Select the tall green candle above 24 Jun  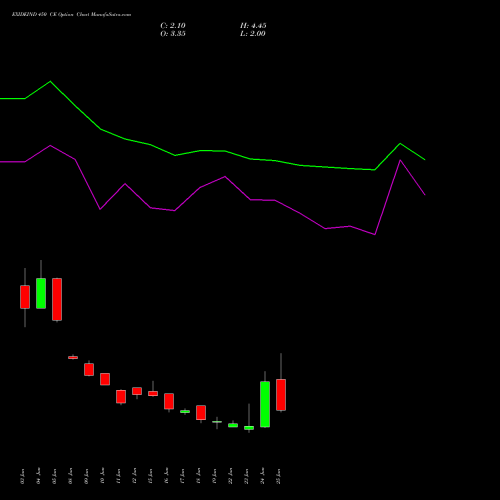point(265,404)
